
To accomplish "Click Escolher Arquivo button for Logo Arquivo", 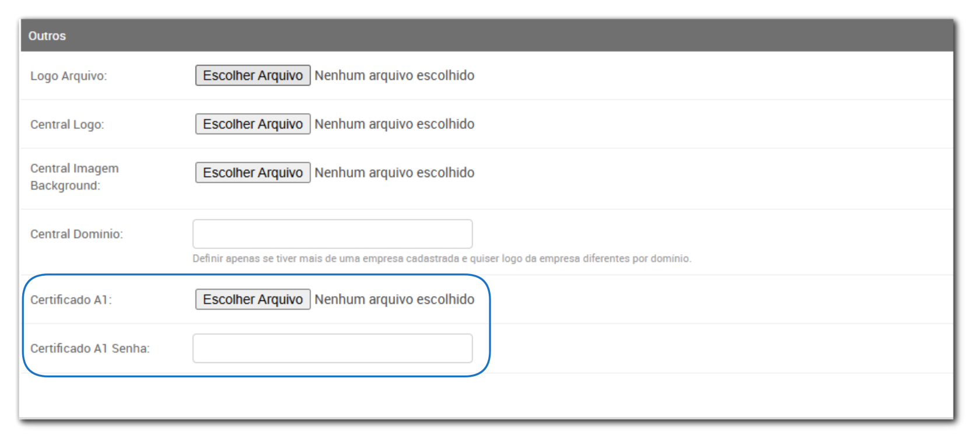I will pos(253,76).
